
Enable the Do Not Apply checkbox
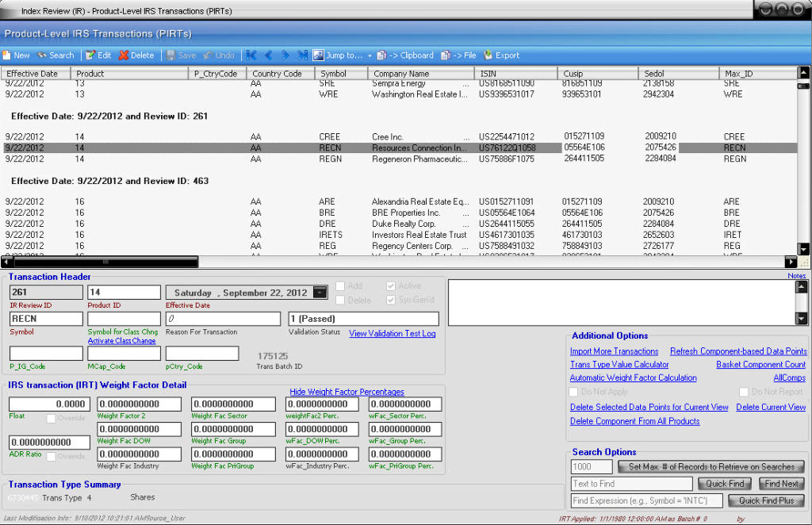[574, 392]
